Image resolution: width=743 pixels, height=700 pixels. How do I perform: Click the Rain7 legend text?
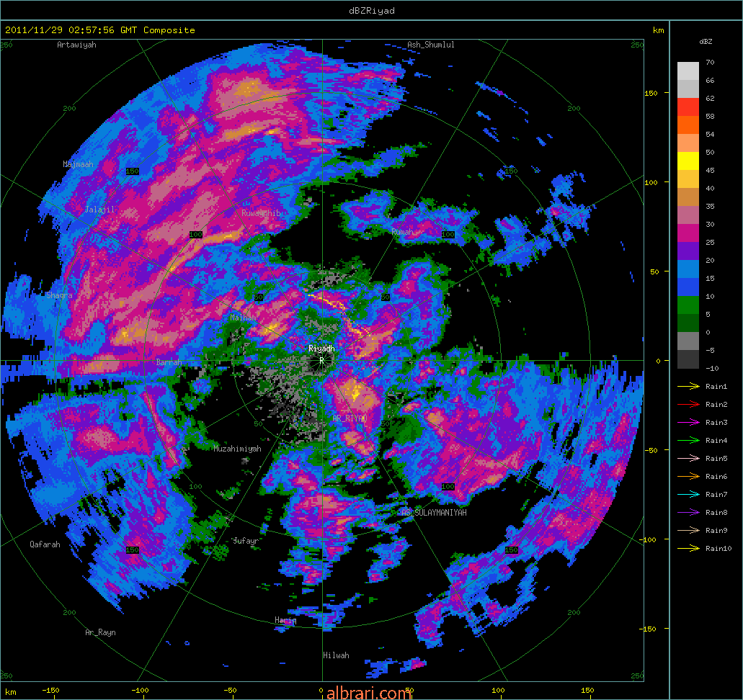[x=716, y=495]
